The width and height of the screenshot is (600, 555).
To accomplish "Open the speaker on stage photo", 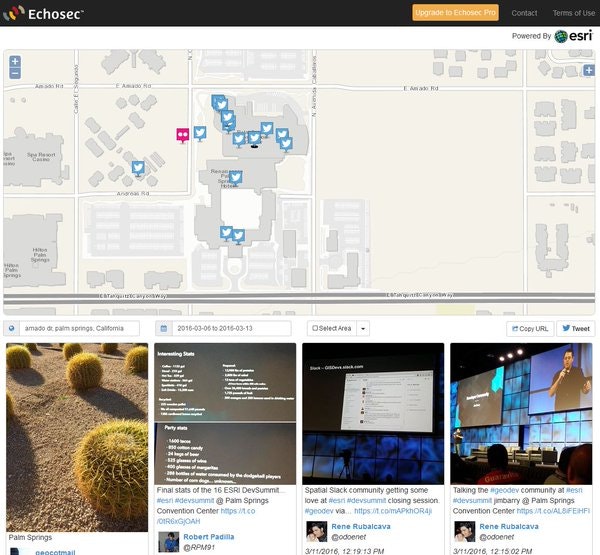I will point(521,414).
